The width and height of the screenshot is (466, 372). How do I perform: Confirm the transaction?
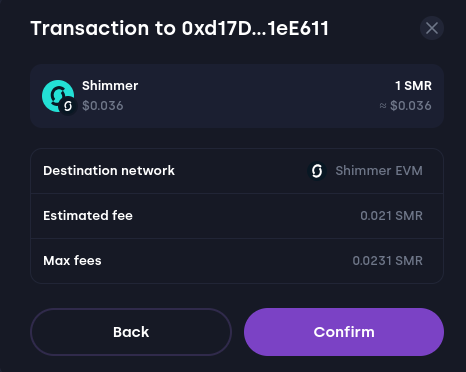(344, 332)
